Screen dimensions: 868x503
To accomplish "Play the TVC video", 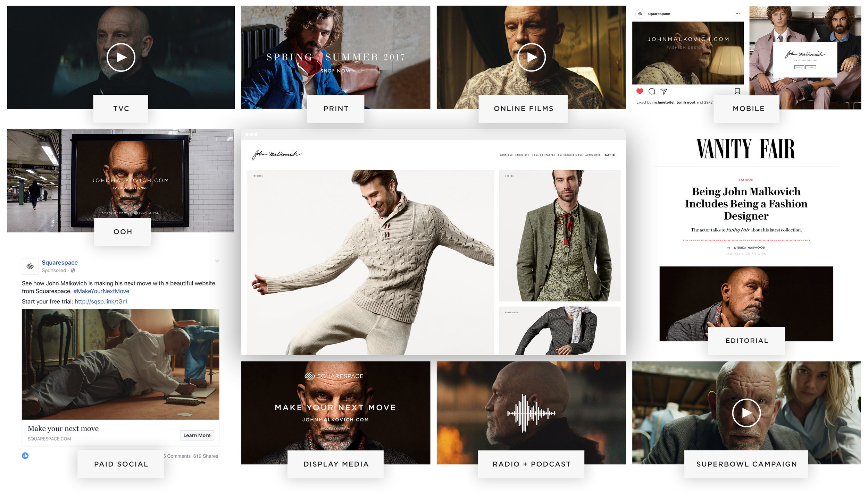I will (121, 57).
